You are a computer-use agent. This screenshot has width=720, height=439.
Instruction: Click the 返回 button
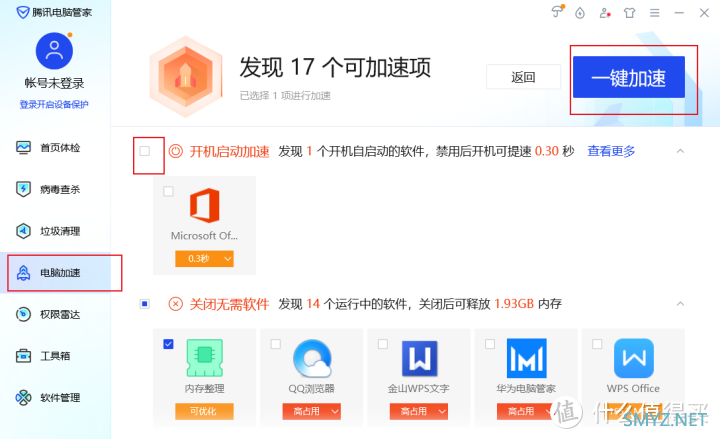pos(523,77)
